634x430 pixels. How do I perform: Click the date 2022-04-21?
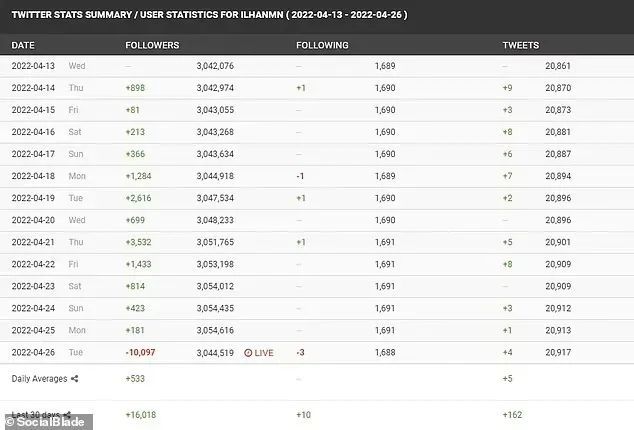tap(33, 242)
